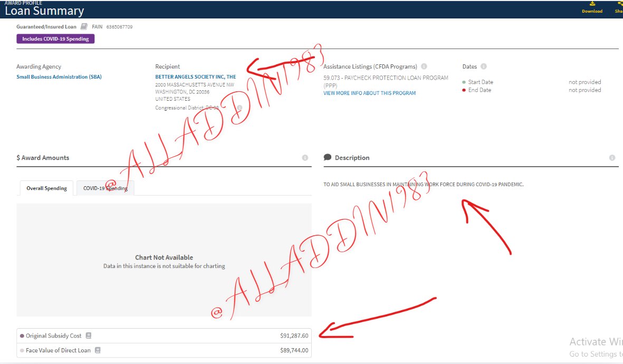Click the WASHINGTON, DC 20036 line
This screenshot has height=364, width=623.
pos(182,92)
